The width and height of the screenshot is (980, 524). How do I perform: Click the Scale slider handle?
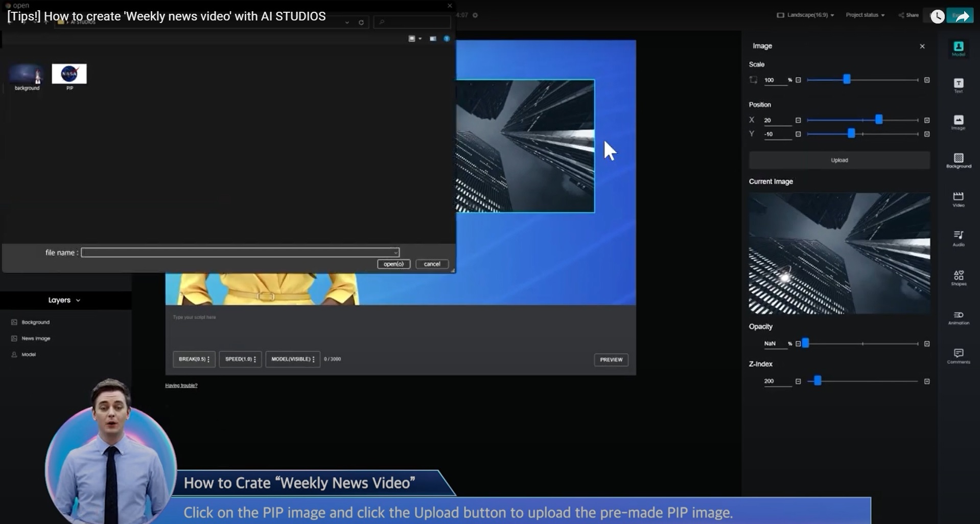pos(847,79)
